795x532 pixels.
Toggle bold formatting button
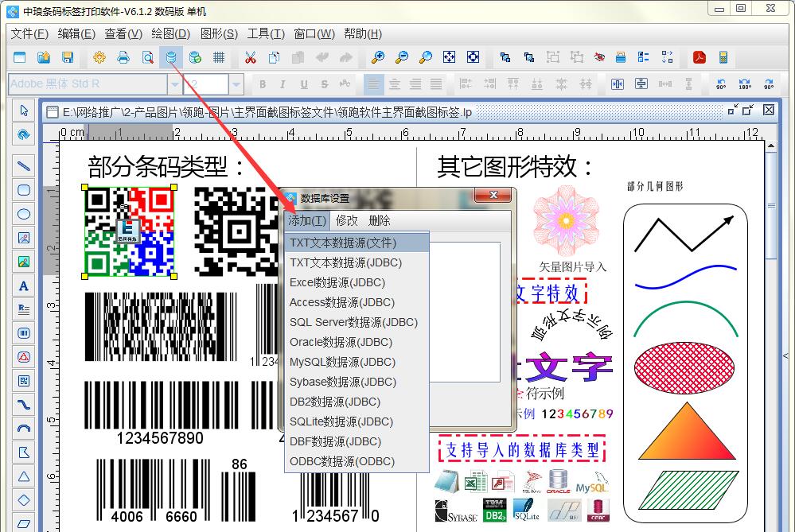coord(263,84)
